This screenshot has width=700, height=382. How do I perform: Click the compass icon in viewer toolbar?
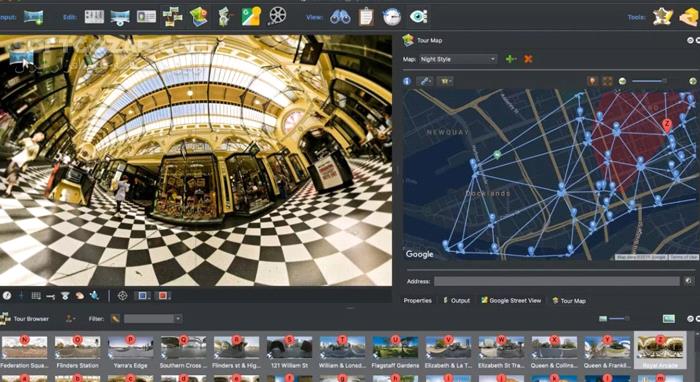(7, 295)
